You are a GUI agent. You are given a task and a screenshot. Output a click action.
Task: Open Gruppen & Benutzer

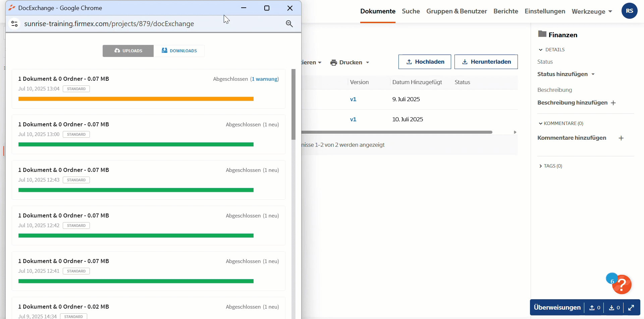[457, 11]
